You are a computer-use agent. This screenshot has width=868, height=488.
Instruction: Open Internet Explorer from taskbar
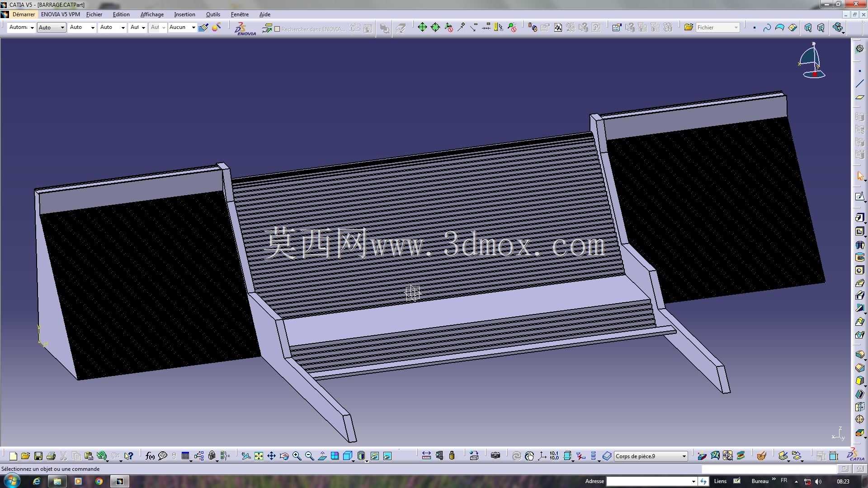click(37, 481)
